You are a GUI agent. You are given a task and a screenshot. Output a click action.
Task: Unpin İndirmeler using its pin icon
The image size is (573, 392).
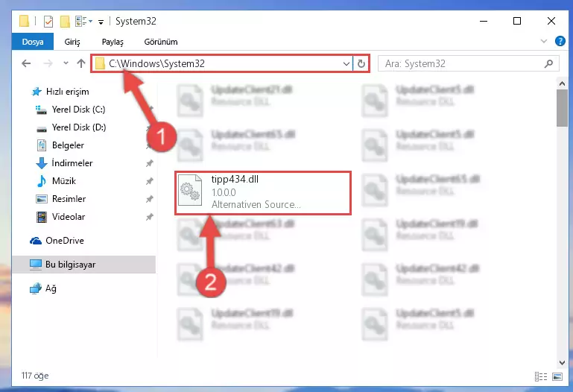(x=150, y=163)
